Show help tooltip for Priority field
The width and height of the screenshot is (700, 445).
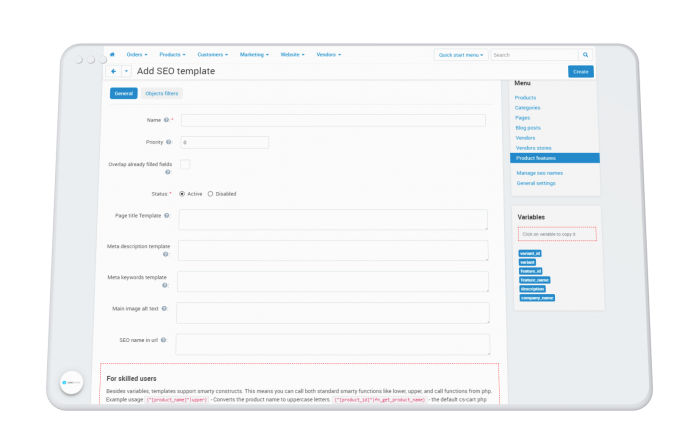168,142
